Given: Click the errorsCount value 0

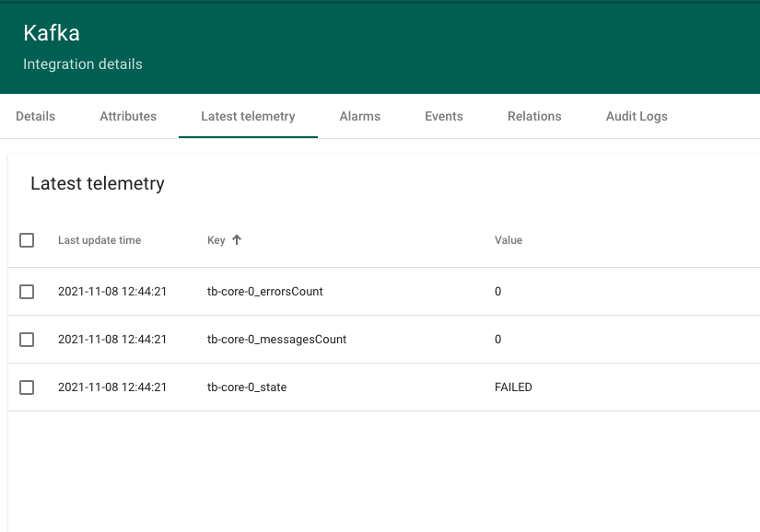Looking at the screenshot, I should pyautogui.click(x=497, y=292).
